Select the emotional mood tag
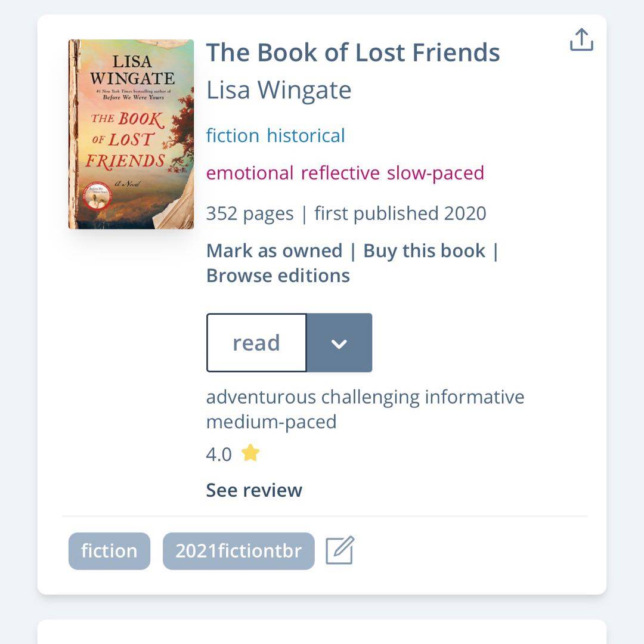The image size is (644, 644). point(250,173)
